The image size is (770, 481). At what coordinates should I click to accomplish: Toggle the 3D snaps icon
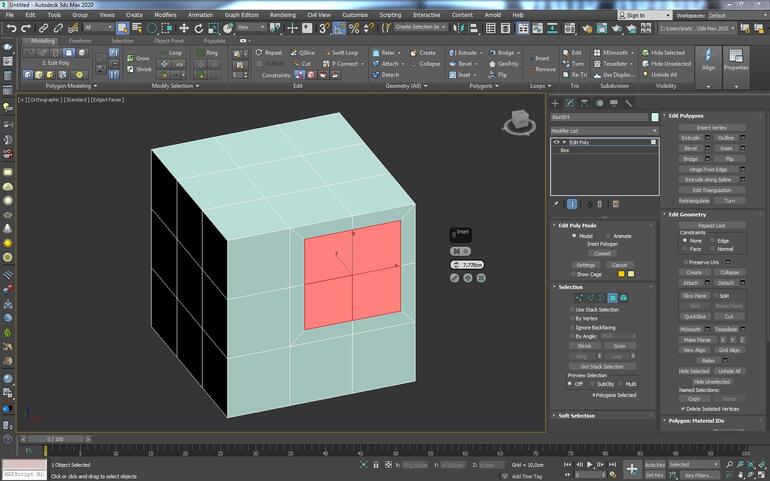pyautogui.click(x=324, y=28)
